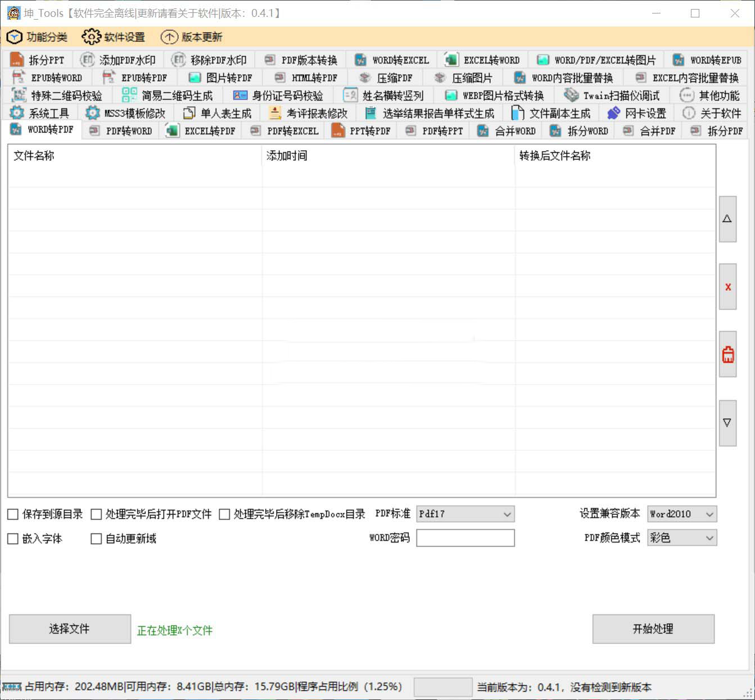Open the 软件设置 menu
Image resolution: width=755 pixels, height=700 pixels.
coord(114,37)
